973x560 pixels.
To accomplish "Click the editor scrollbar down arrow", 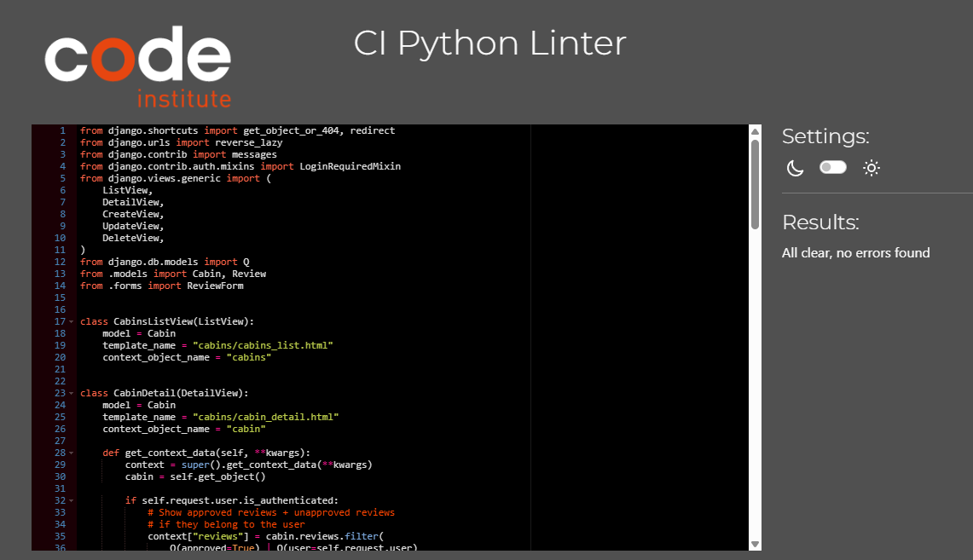I will pos(756,544).
